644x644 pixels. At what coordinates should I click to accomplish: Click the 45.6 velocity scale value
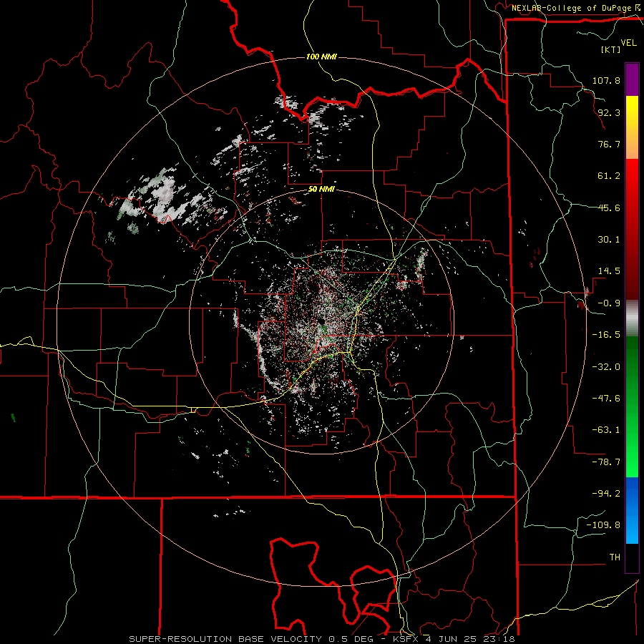click(609, 208)
